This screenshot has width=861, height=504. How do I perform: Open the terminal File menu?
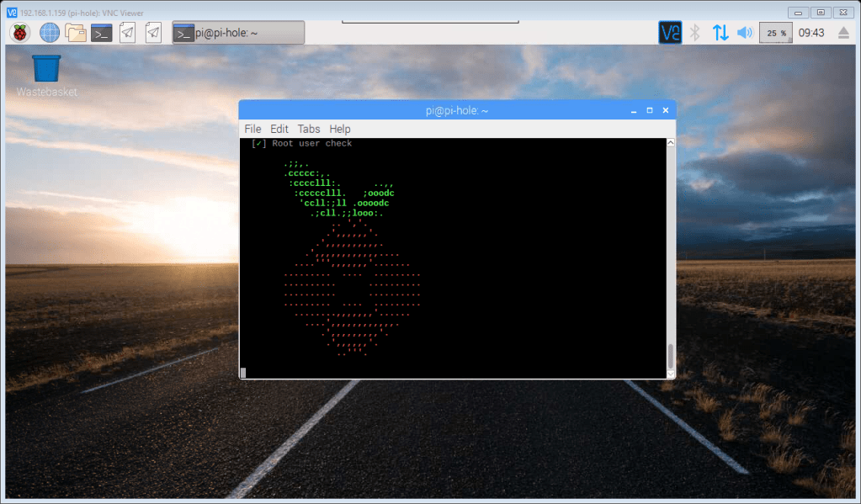(x=252, y=129)
